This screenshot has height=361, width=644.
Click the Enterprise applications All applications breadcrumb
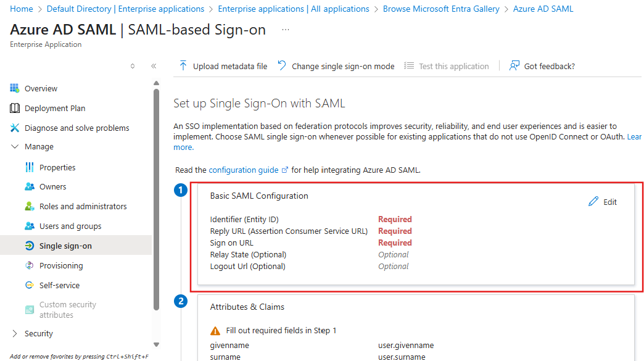(294, 9)
